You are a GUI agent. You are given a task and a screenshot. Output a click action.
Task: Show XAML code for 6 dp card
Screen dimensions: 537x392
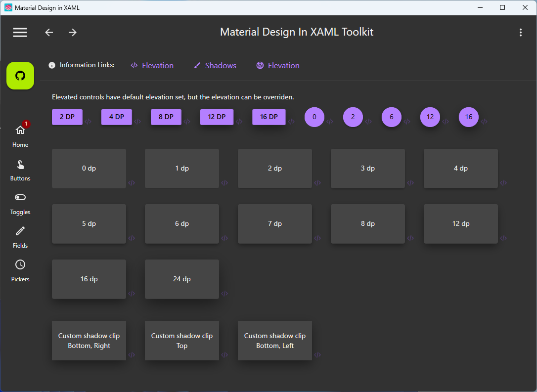pyautogui.click(x=224, y=238)
